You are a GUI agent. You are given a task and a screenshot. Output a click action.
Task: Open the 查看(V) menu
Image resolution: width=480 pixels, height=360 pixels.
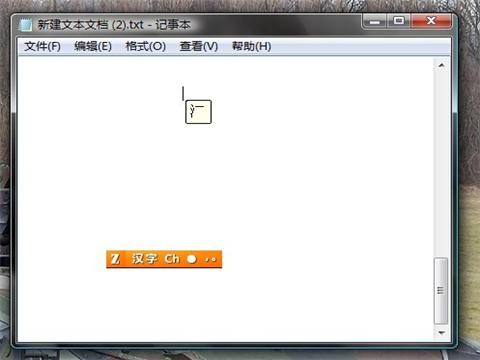point(199,46)
